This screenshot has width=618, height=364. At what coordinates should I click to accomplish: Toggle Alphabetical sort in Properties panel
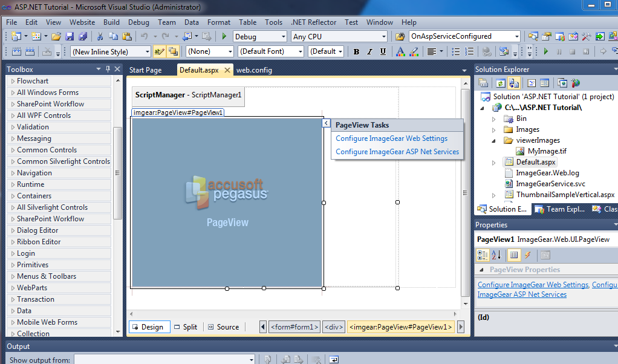tap(496, 255)
